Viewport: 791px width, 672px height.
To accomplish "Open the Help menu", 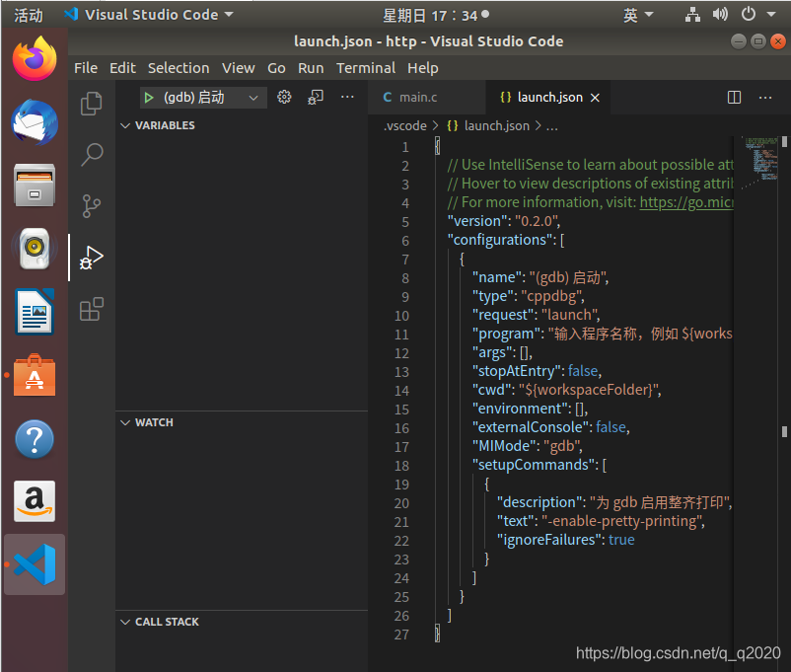I will click(423, 68).
